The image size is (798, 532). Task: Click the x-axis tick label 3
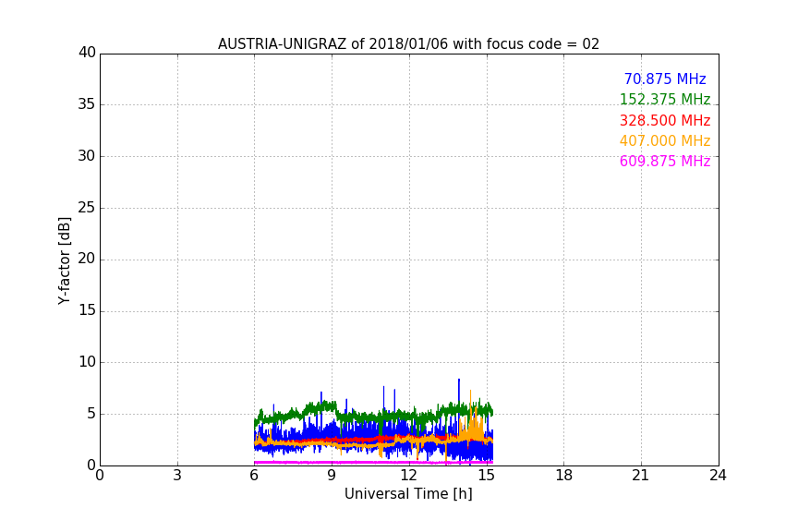[177, 476]
